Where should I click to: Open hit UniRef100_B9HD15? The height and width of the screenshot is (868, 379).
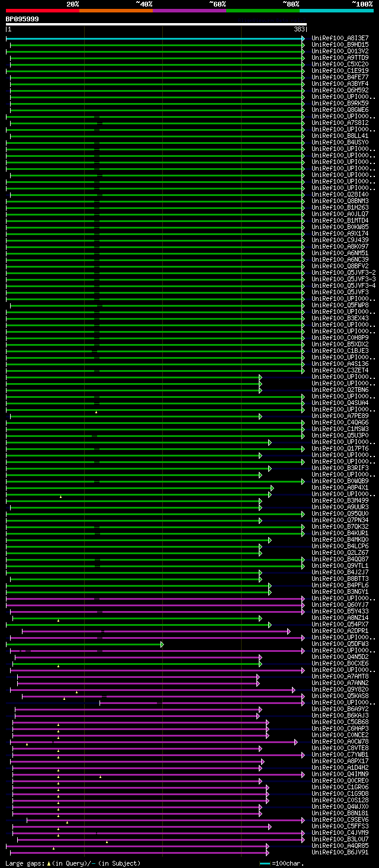(340, 44)
